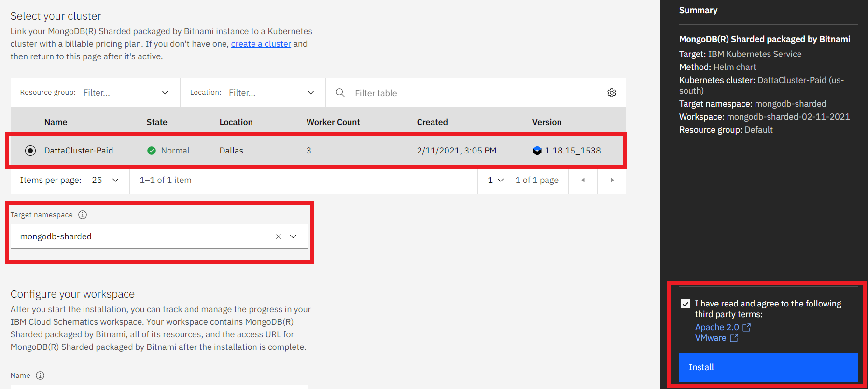This screenshot has height=389, width=868.
Task: Sort by the Location column header
Action: pos(236,122)
